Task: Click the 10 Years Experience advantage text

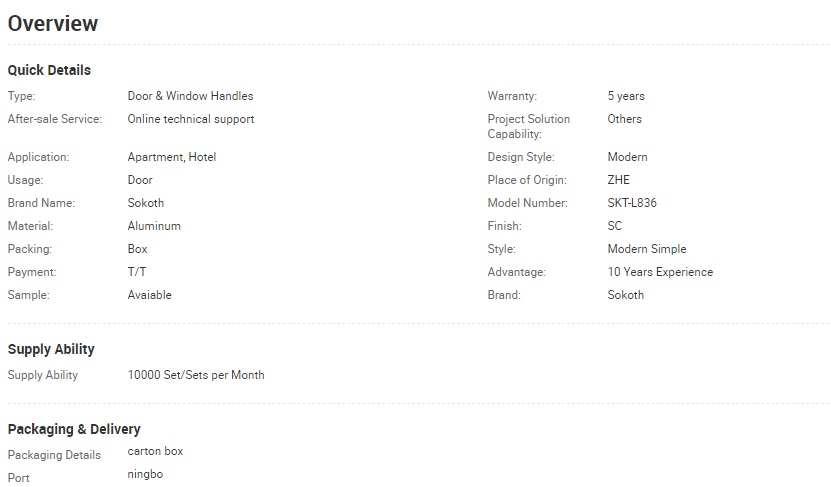Action: point(660,272)
